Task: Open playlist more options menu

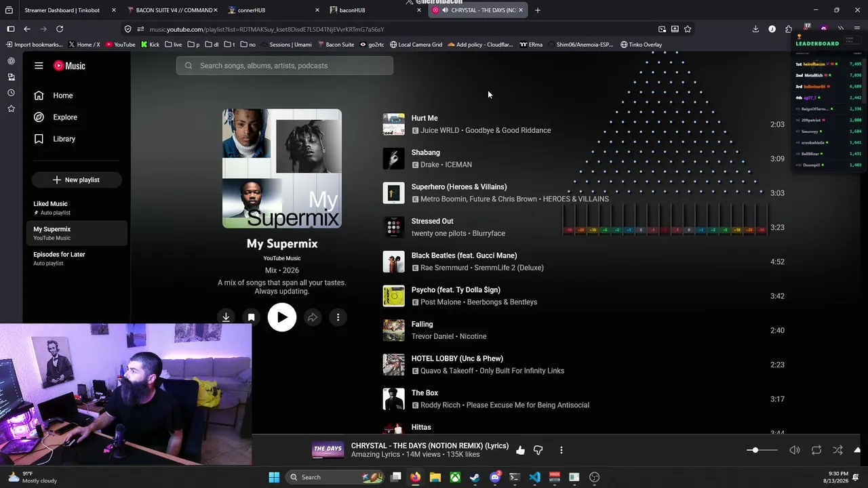Action: coord(338,317)
